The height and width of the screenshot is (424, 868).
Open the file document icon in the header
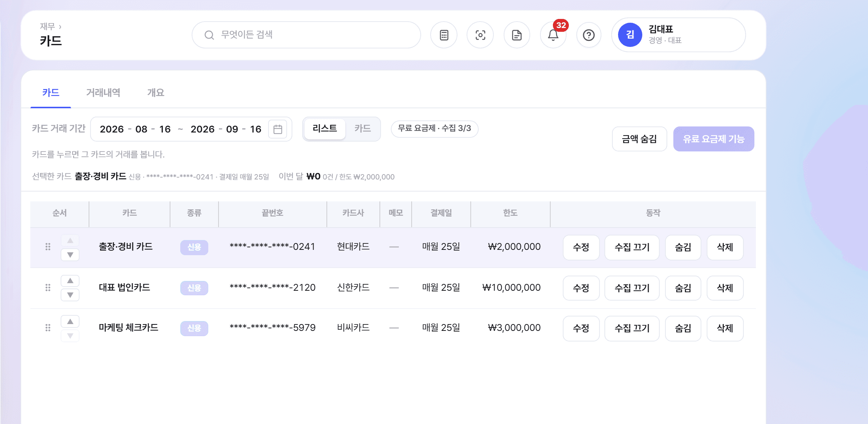coord(517,35)
